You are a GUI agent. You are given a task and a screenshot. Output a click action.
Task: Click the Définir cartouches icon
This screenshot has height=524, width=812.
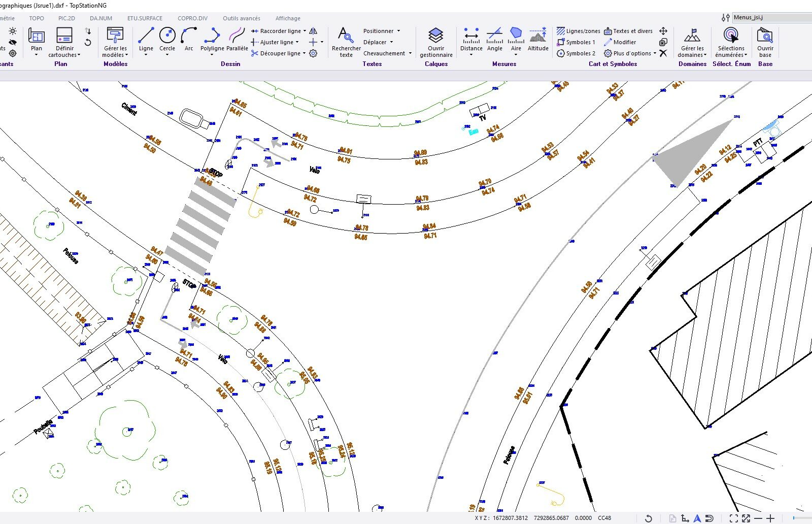point(64,35)
